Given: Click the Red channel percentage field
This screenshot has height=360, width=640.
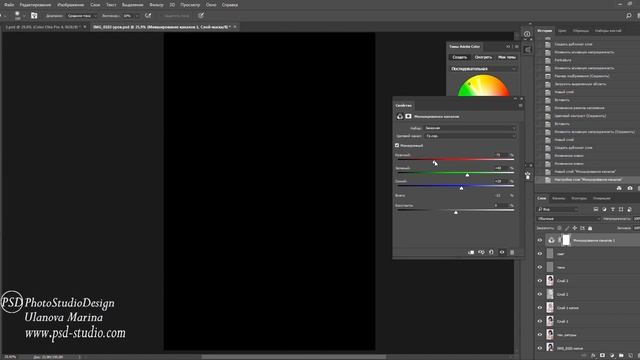Looking at the screenshot, I should click(x=500, y=155).
